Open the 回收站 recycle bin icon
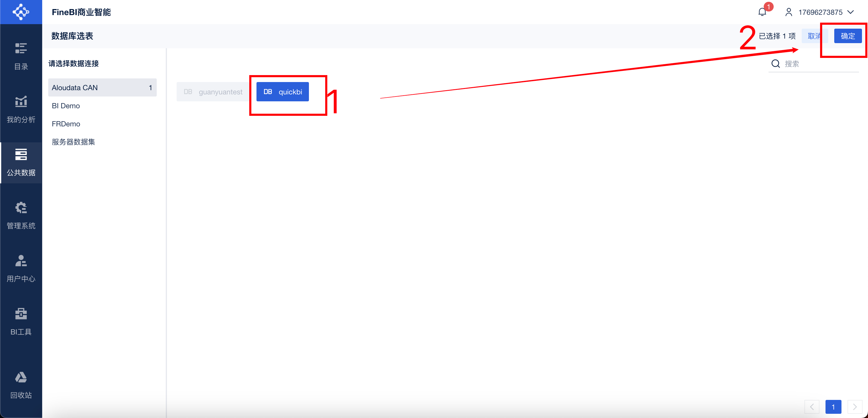The height and width of the screenshot is (418, 868). [21, 377]
